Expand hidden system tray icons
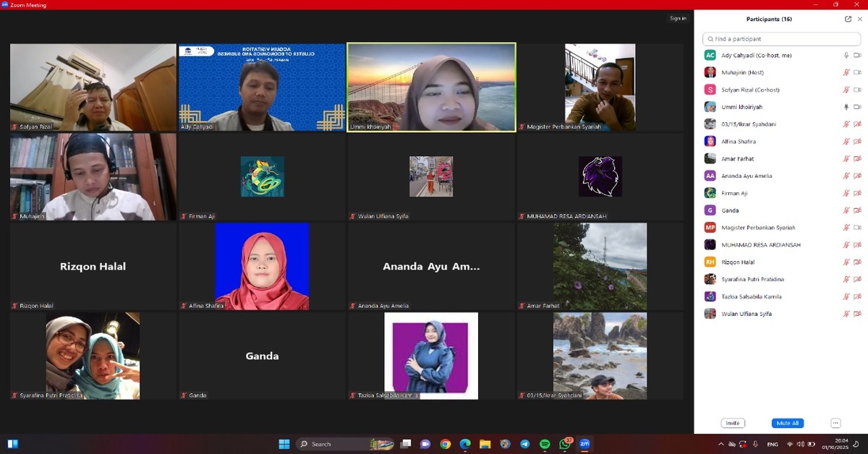This screenshot has height=454, width=868. [720, 444]
